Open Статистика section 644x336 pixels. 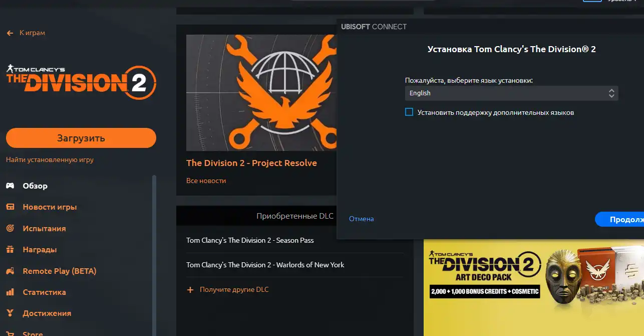[44, 292]
